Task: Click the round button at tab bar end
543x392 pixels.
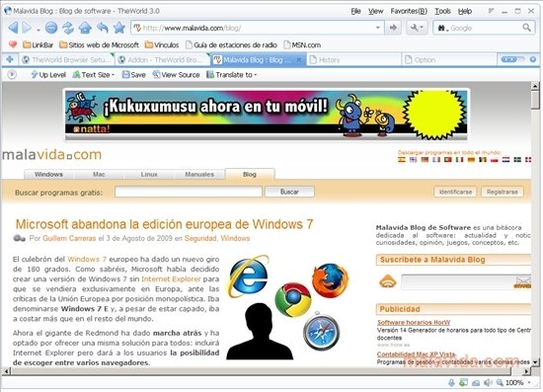Action: pos(533,59)
